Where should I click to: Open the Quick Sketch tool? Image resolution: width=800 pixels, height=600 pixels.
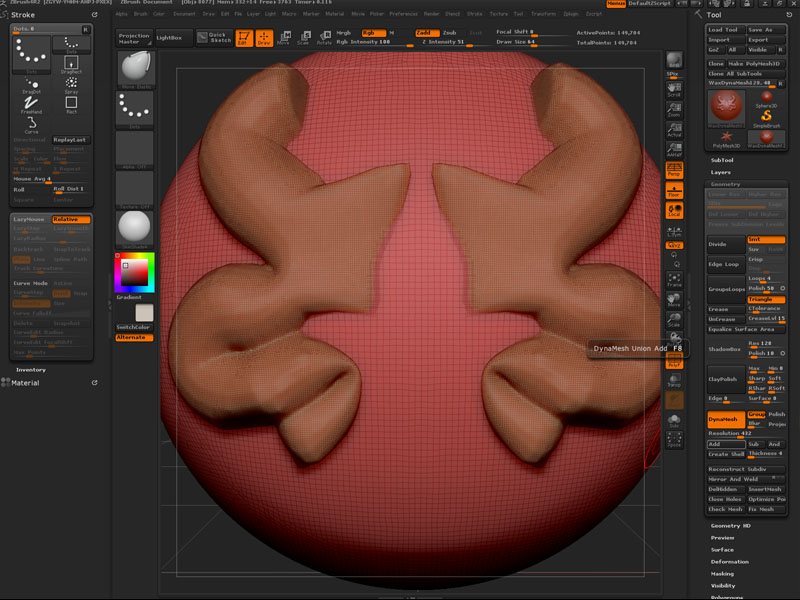[x=215, y=37]
